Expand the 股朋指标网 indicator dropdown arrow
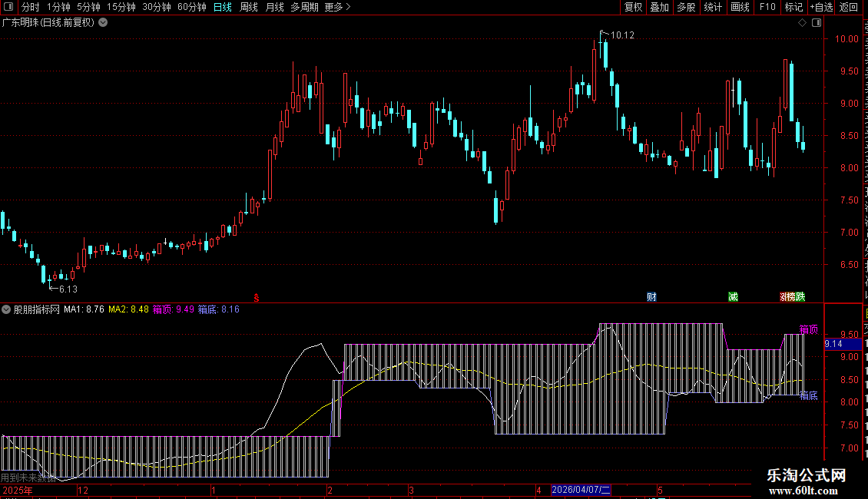The image size is (868, 499). click(x=6, y=309)
